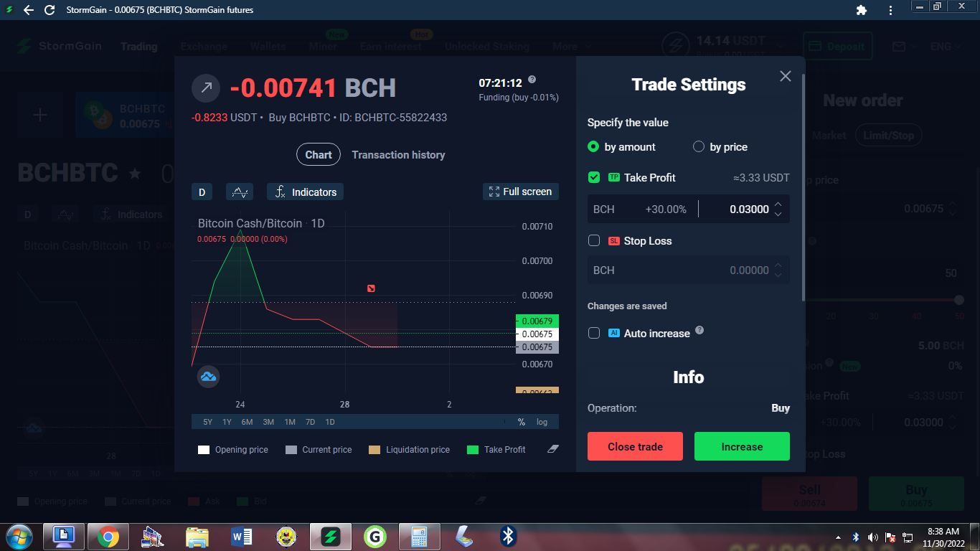Uncheck the Take Profit checkbox in Trade Settings
Screen dimensions: 980x551
pos(594,177)
